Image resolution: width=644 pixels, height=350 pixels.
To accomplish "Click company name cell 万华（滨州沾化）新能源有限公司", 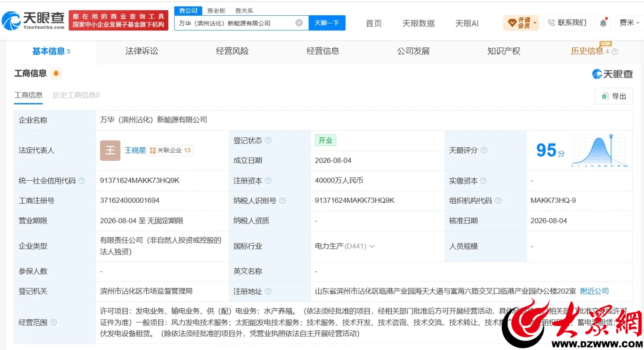I will click(x=154, y=120).
